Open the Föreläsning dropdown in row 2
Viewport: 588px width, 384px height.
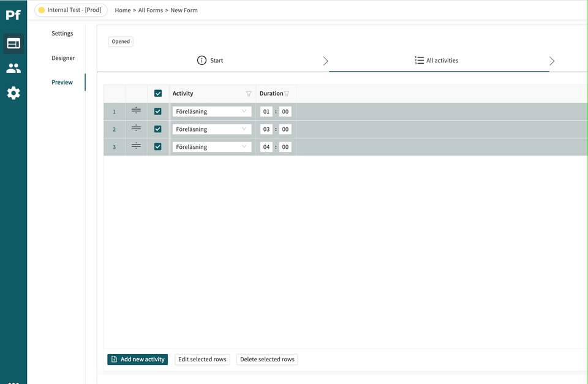click(x=212, y=129)
